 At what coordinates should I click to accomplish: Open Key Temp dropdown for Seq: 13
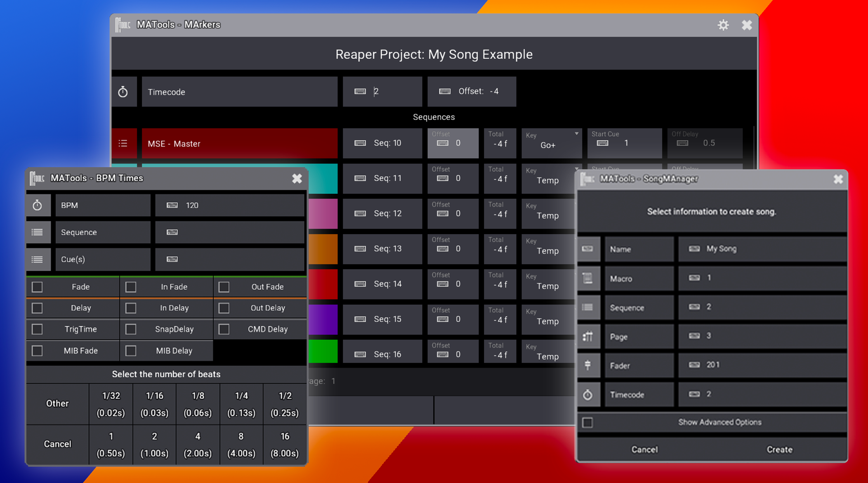click(548, 249)
